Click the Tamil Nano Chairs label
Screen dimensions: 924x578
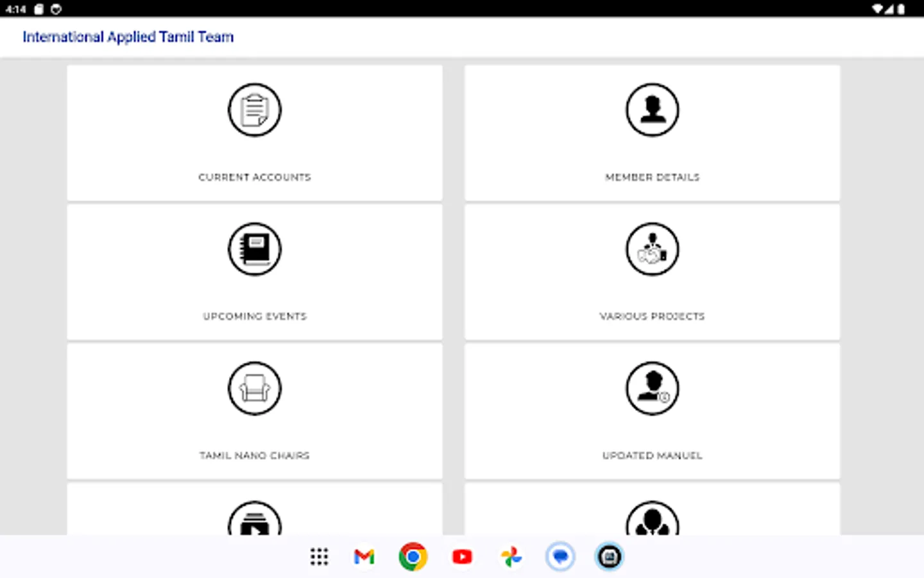pos(255,456)
